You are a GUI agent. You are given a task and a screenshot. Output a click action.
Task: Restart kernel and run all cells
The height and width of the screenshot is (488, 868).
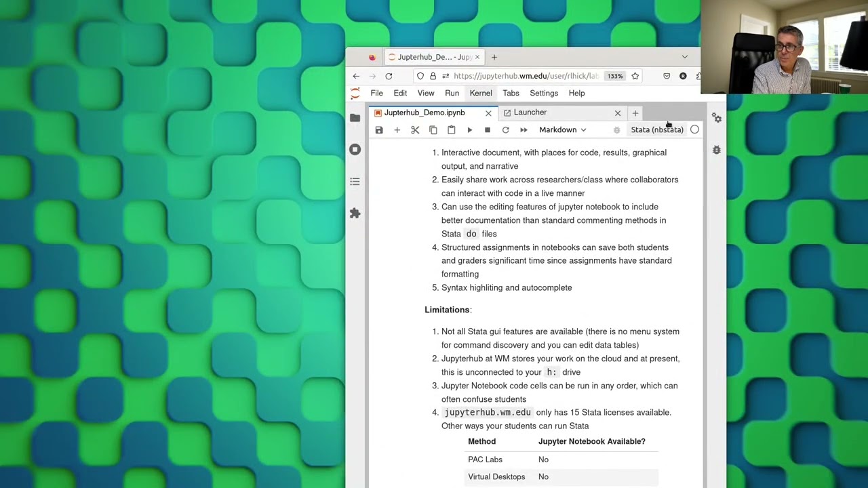(x=524, y=130)
